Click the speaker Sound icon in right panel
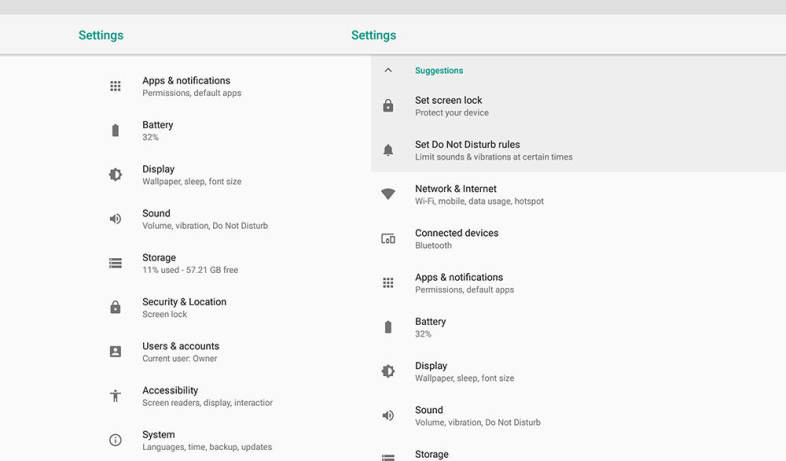The width and height of the screenshot is (786, 461). pos(388,415)
